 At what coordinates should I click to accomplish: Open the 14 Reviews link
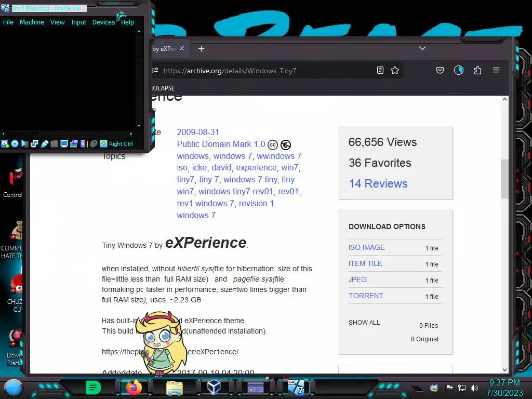tap(378, 183)
